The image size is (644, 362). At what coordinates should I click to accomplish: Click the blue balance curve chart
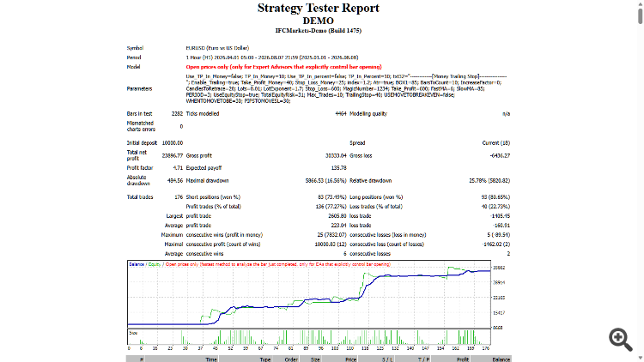tap(309, 294)
